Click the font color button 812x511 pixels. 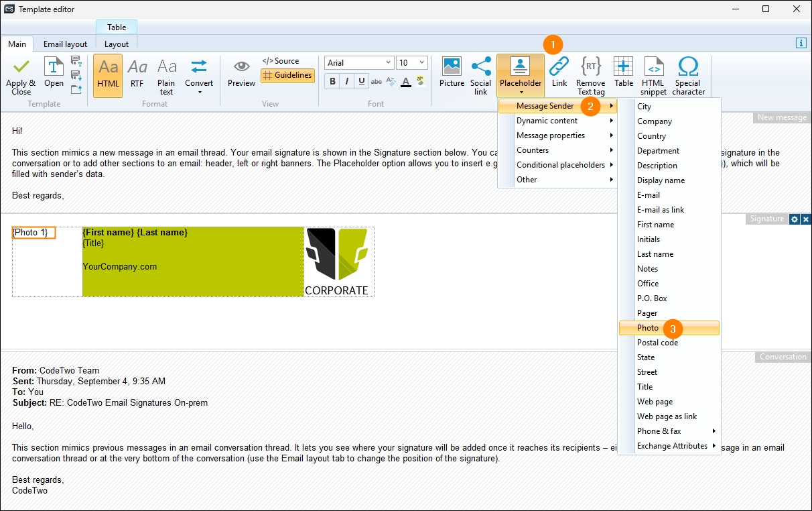[x=406, y=82]
